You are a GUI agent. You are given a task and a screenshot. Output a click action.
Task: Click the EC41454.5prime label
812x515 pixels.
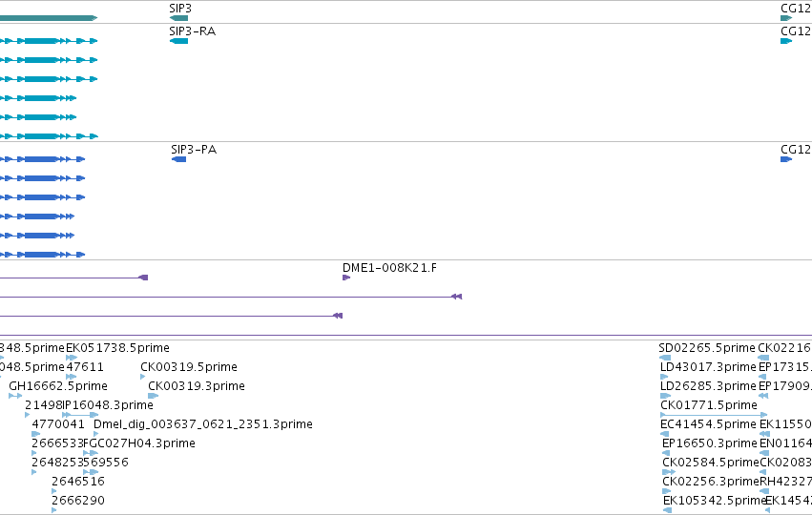[708, 424]
